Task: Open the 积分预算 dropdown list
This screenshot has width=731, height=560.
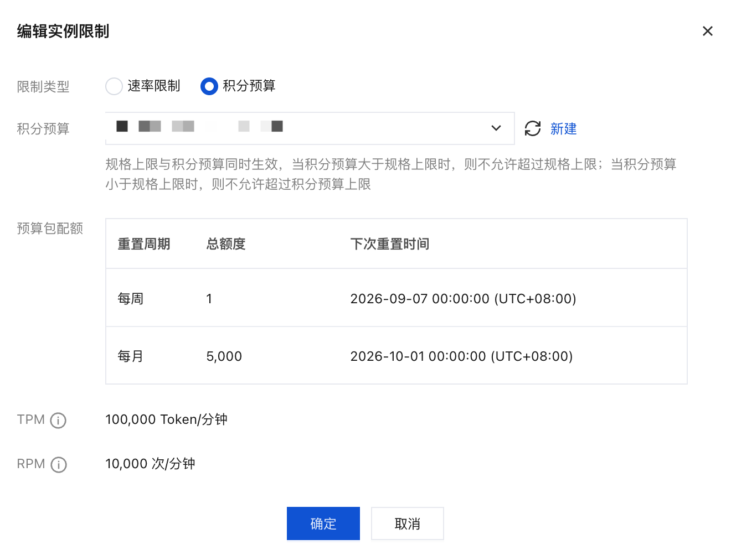Action: click(x=310, y=128)
